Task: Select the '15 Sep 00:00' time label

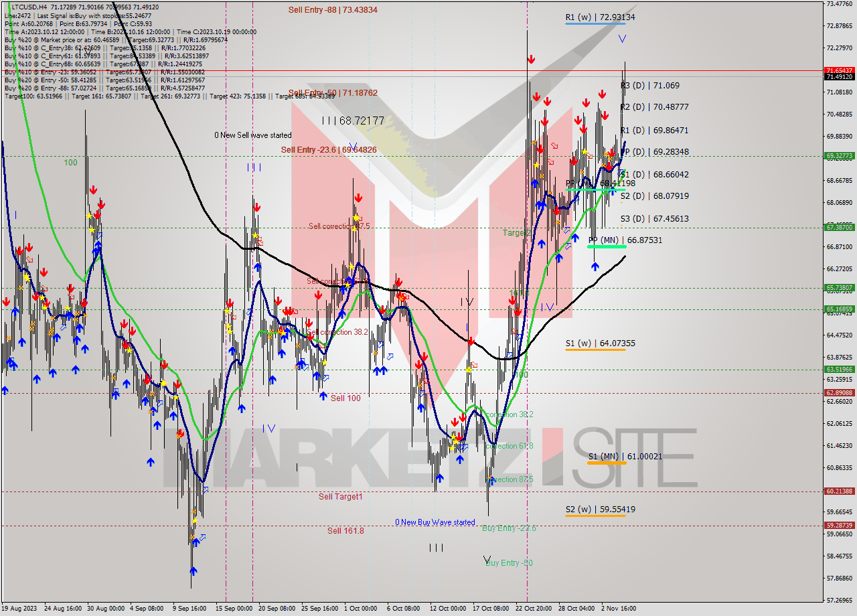Action: (234, 609)
